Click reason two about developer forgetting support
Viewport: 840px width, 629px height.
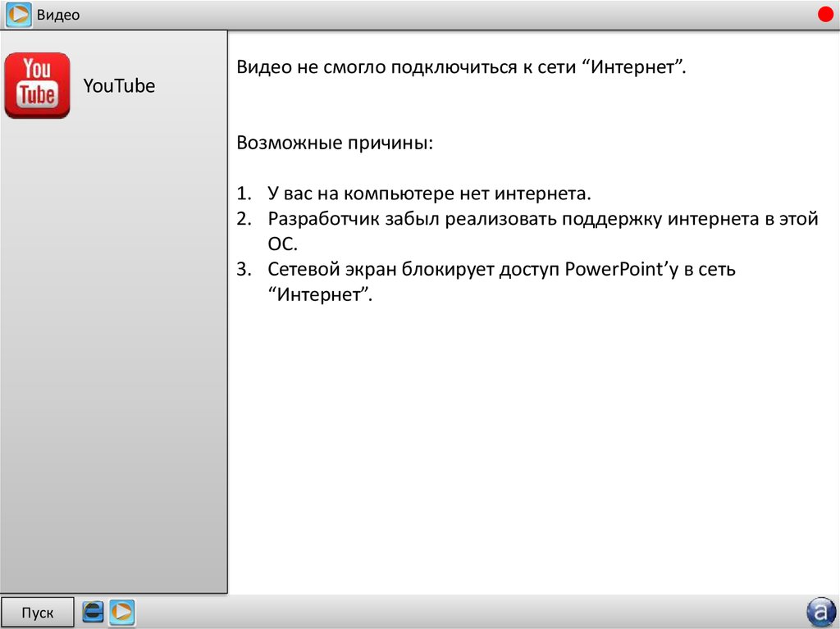(542, 220)
